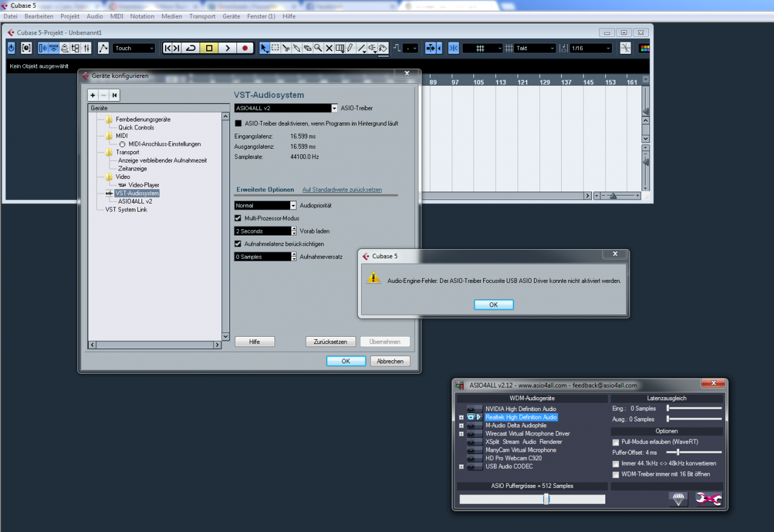The image size is (774, 532).
Task: Click ASIO4ALL parachute load-defaults icon
Action: point(678,499)
